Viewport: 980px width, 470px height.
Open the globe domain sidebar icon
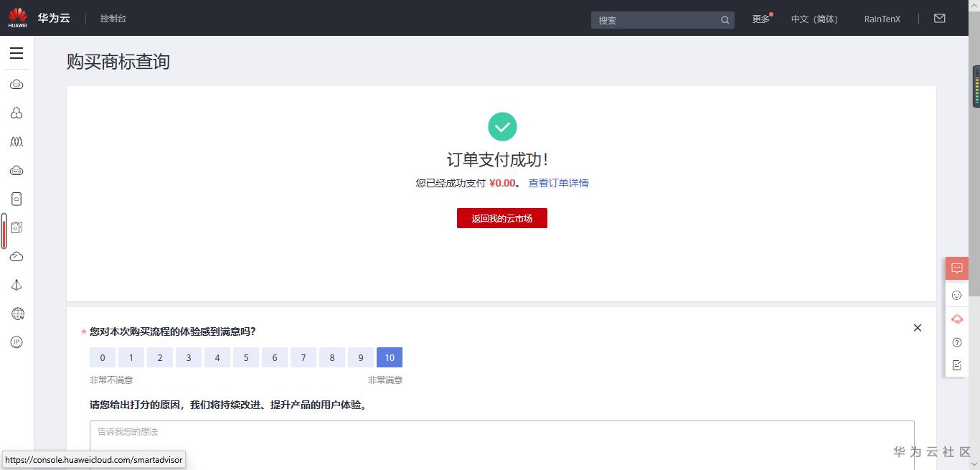pyautogui.click(x=18, y=314)
